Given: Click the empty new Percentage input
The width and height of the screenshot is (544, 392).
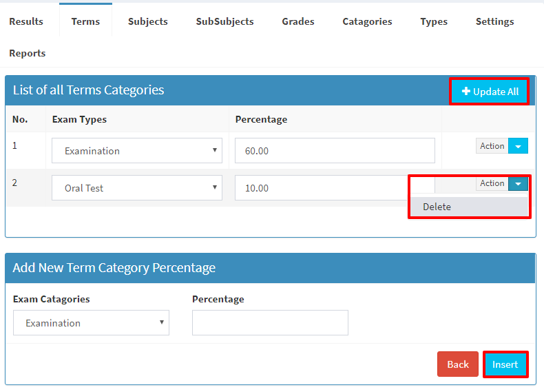Looking at the screenshot, I should tap(270, 323).
